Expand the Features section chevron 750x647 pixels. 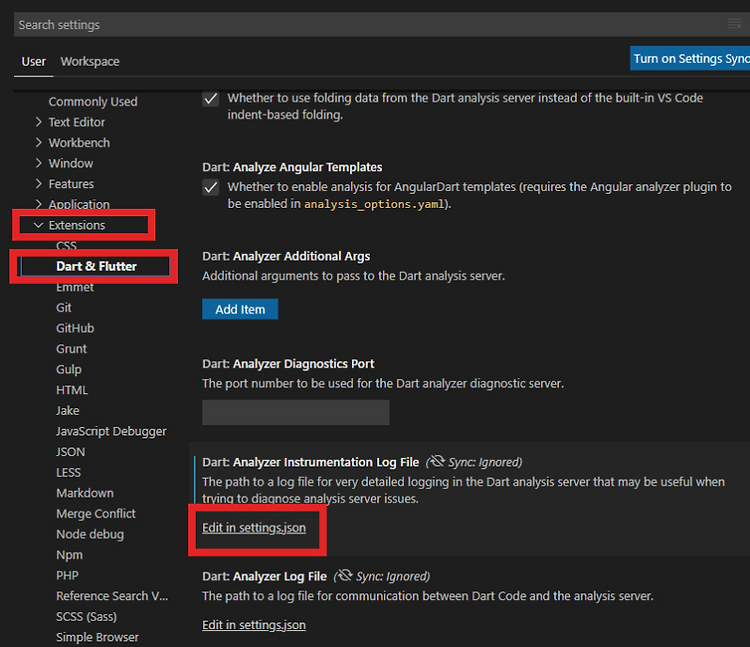39,184
